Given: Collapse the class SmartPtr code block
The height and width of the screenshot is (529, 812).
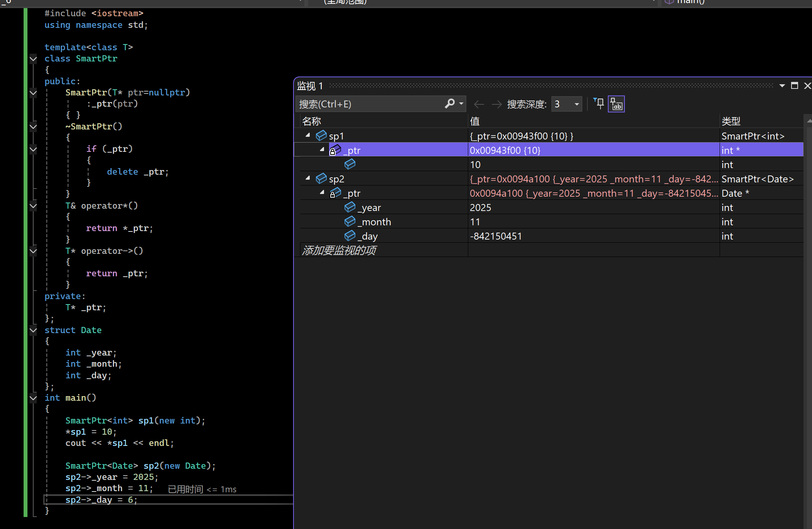Looking at the screenshot, I should coord(33,59).
